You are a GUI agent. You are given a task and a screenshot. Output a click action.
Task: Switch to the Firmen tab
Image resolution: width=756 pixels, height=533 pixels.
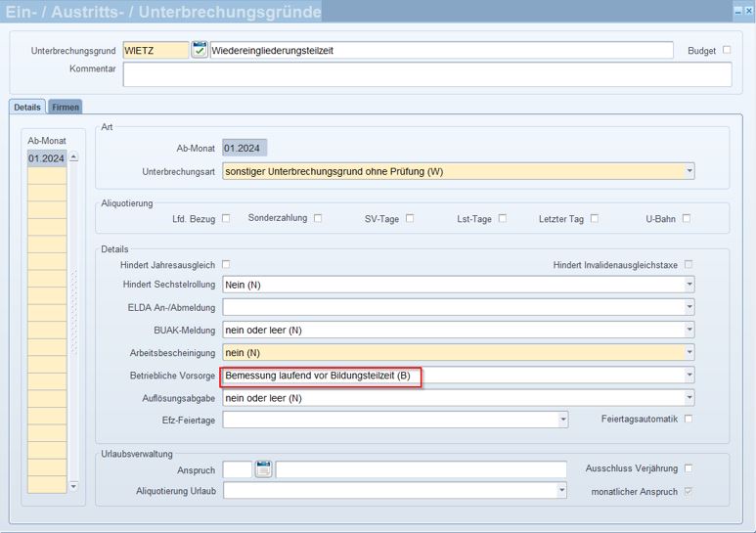pyautogui.click(x=66, y=107)
